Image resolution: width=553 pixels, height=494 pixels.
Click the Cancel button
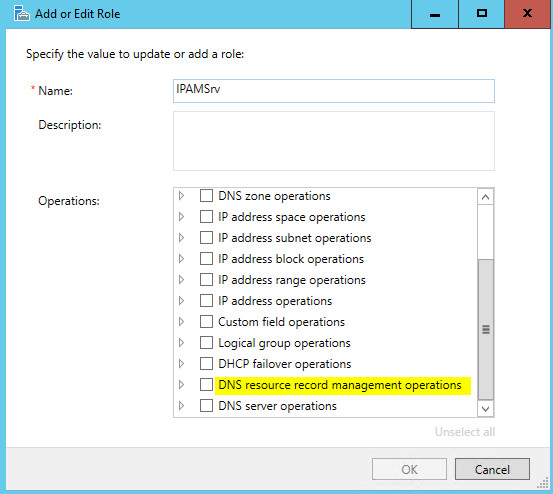(492, 469)
